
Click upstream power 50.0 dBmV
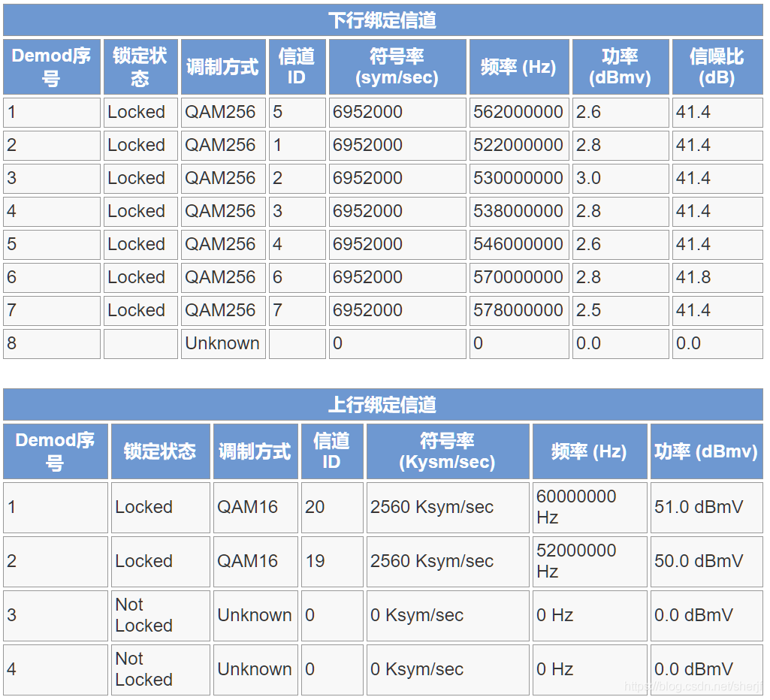699,561
